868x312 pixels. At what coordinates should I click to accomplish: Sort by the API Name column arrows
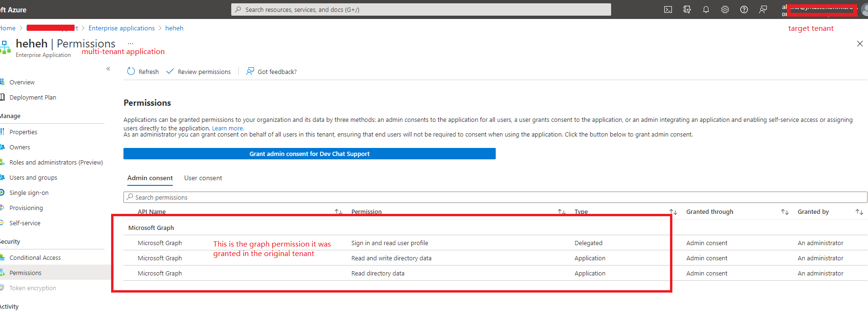339,212
